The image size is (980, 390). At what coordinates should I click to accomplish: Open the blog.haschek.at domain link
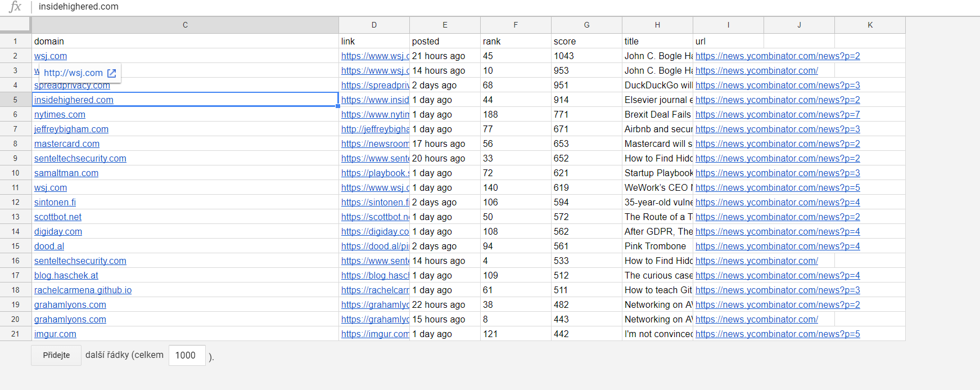[66, 275]
